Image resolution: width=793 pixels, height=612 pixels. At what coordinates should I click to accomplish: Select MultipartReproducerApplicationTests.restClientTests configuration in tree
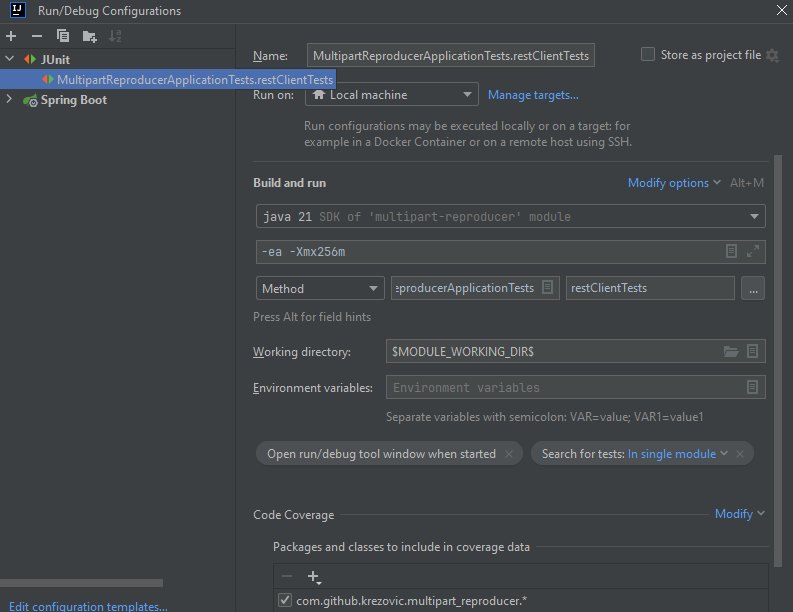[195, 79]
